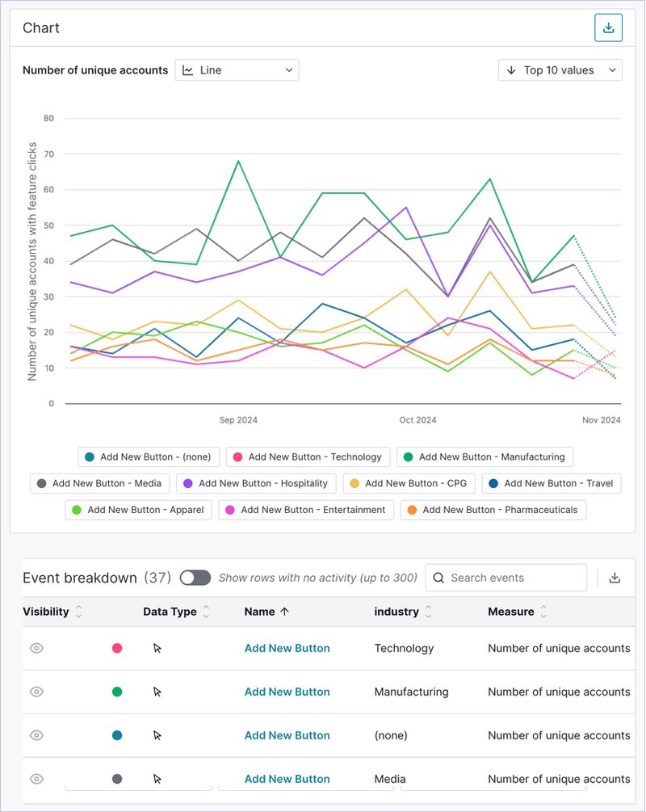
Task: Sort table by Visibility column arrows
Action: [78, 612]
